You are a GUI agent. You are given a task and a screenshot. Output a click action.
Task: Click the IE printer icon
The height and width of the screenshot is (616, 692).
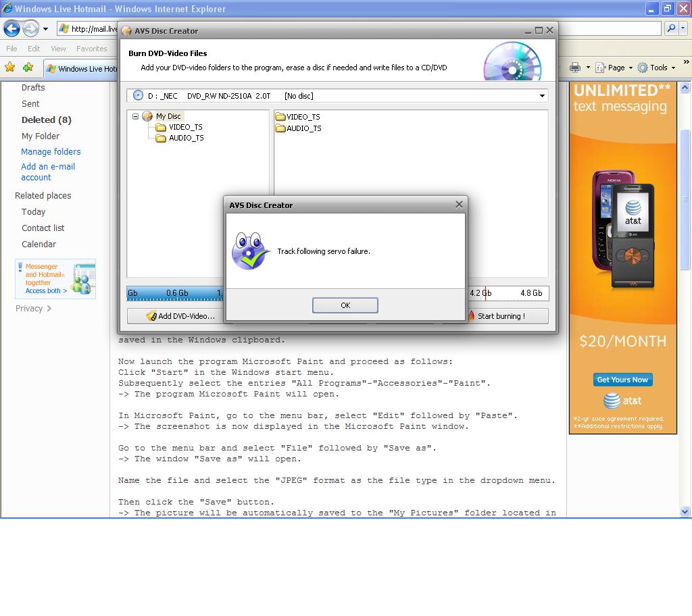[x=575, y=68]
